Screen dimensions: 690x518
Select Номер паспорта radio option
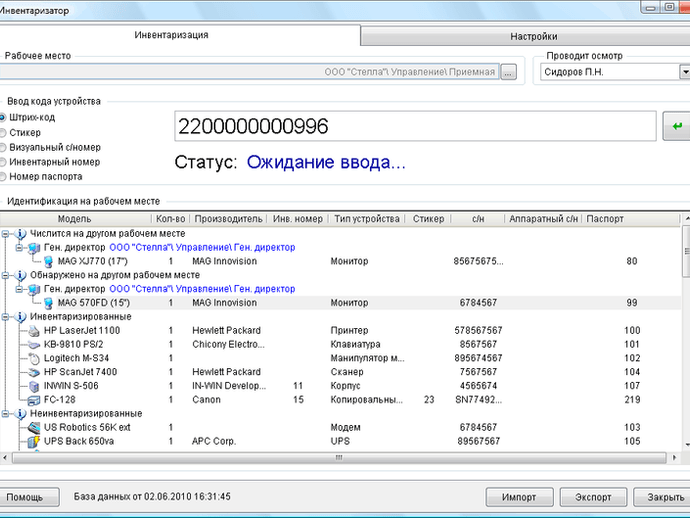point(2,176)
